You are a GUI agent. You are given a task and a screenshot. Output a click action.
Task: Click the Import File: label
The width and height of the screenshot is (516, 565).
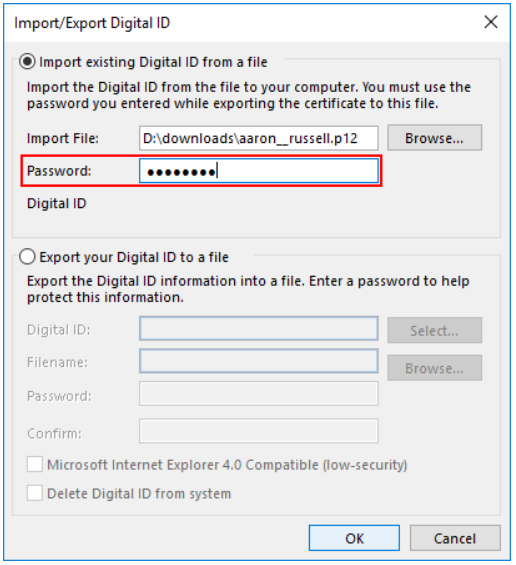pos(63,138)
